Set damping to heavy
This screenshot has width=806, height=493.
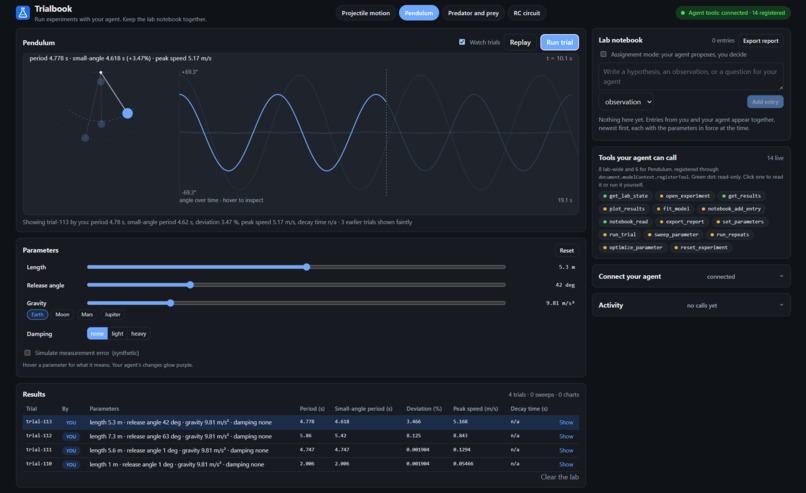coord(138,334)
